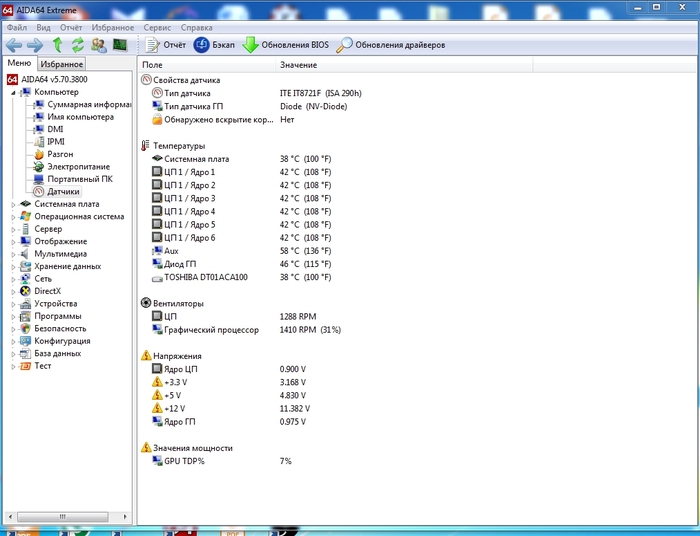
Task: Expand the Операционная система tree node
Action: (13, 217)
